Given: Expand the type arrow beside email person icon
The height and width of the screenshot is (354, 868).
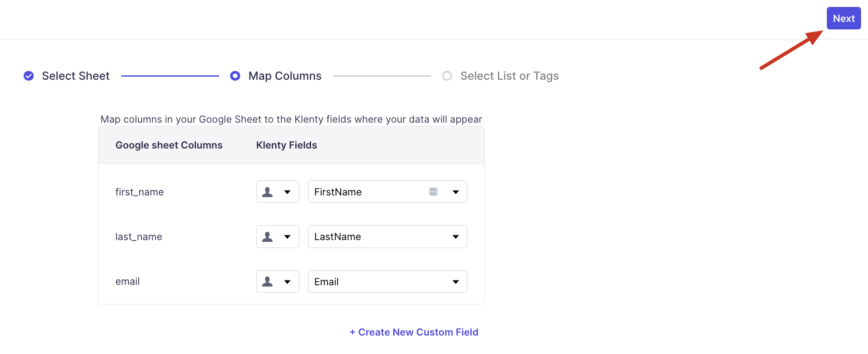Looking at the screenshot, I should point(287,282).
